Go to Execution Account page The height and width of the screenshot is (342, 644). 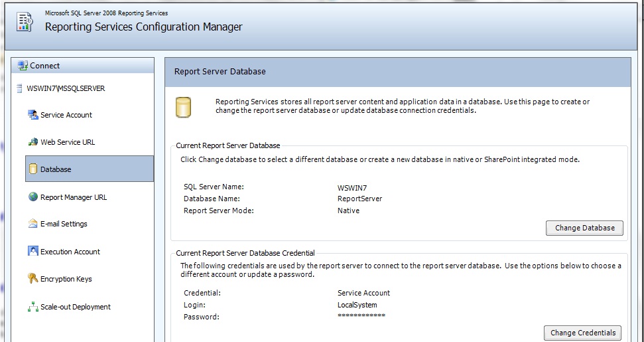pyautogui.click(x=70, y=252)
